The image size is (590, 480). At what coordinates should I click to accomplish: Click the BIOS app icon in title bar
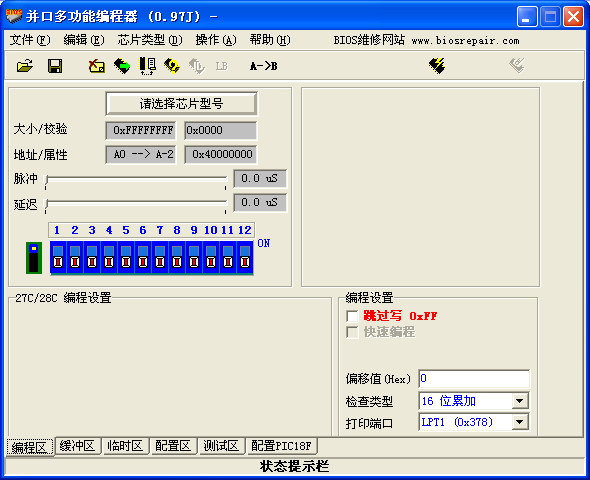tap(14, 16)
